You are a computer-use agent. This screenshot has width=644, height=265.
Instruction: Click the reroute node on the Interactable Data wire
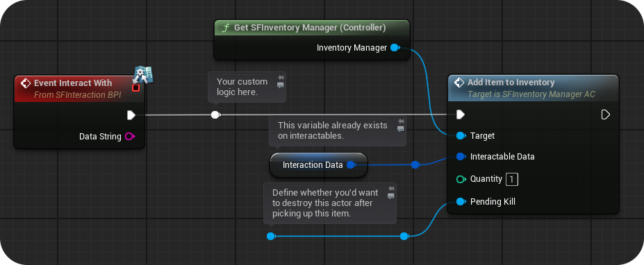pos(415,165)
